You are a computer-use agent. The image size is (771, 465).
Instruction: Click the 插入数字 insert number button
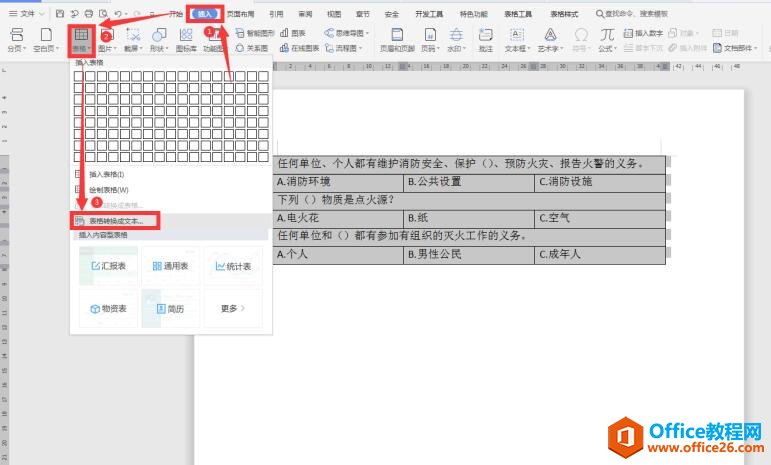(643, 33)
